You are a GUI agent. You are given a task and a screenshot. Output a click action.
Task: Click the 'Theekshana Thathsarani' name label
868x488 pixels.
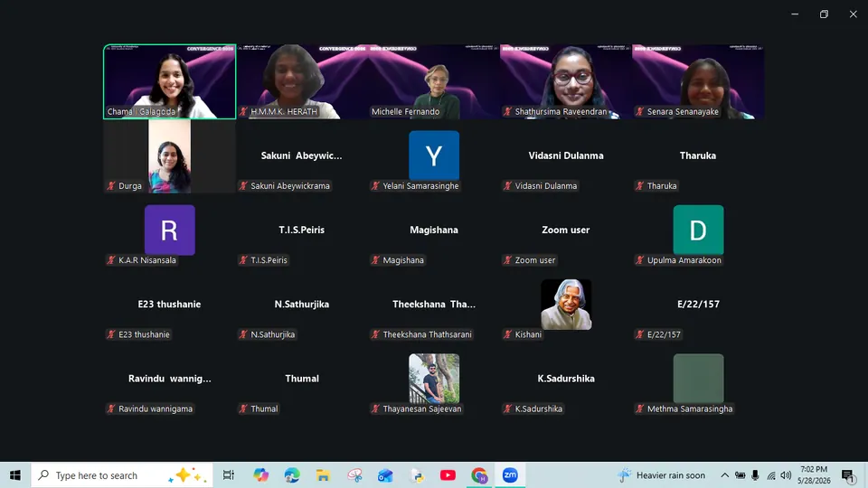click(428, 334)
